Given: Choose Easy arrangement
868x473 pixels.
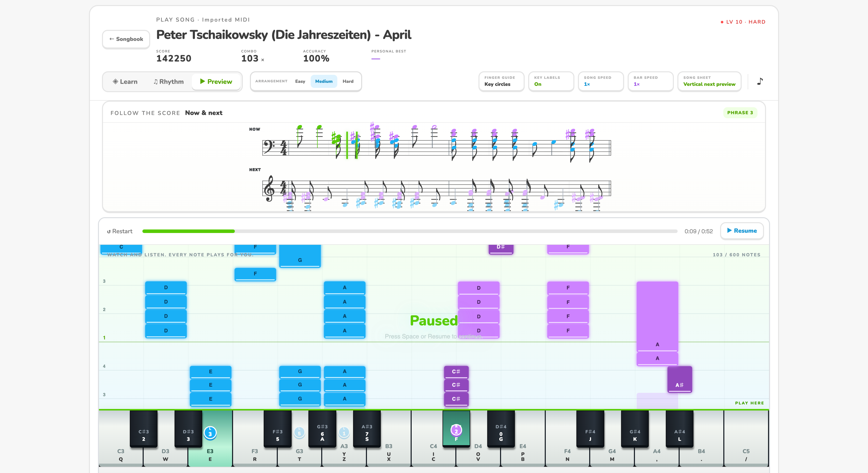Looking at the screenshot, I should tap(300, 81).
